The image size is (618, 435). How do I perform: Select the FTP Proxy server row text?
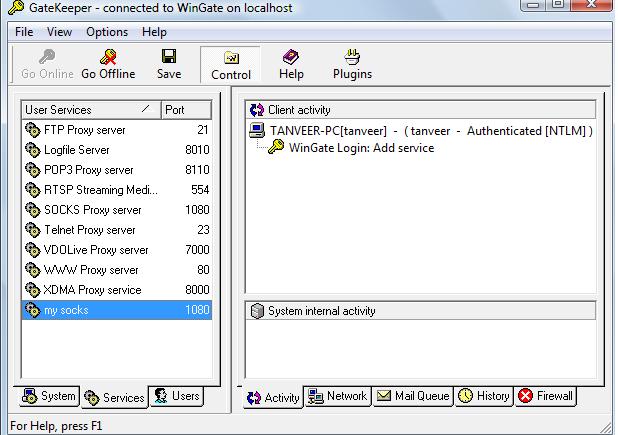pyautogui.click(x=85, y=130)
